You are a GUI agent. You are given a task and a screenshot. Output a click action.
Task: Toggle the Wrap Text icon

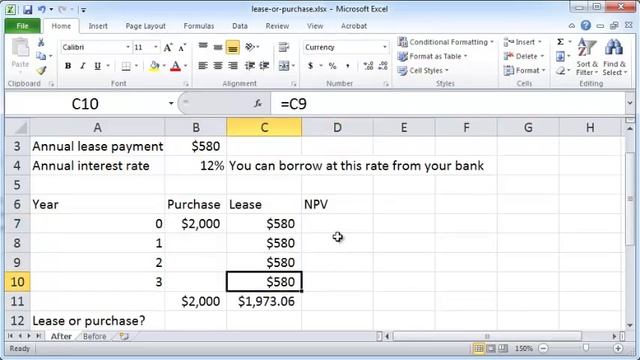(284, 47)
